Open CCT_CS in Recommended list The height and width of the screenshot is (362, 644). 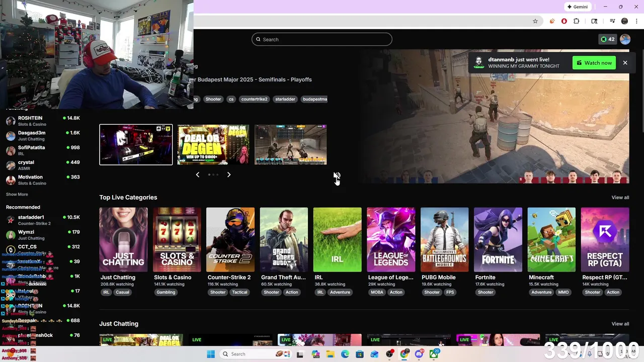click(43, 249)
